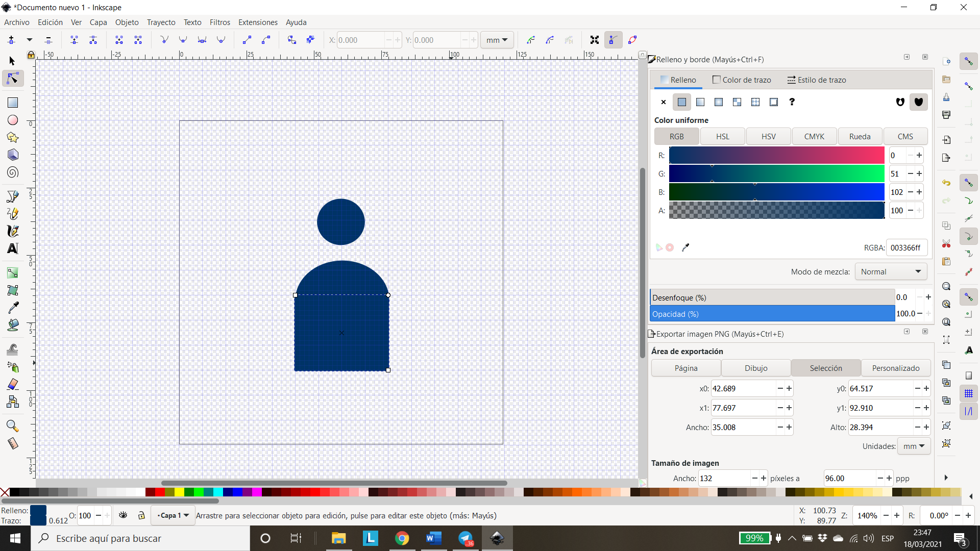Switch to the Relleno (Fill) tab
The height and width of the screenshot is (551, 980).
(682, 80)
